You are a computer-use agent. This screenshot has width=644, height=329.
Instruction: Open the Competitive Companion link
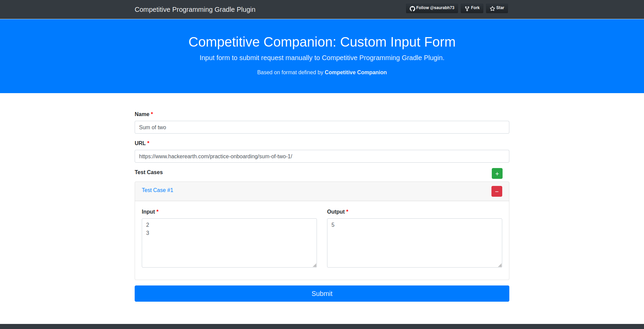click(x=356, y=72)
